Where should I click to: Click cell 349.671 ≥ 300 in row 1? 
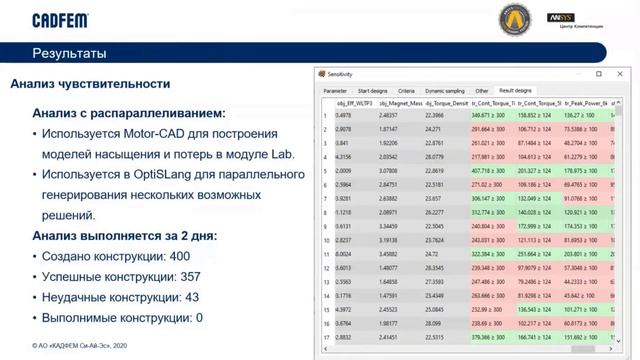click(x=493, y=116)
